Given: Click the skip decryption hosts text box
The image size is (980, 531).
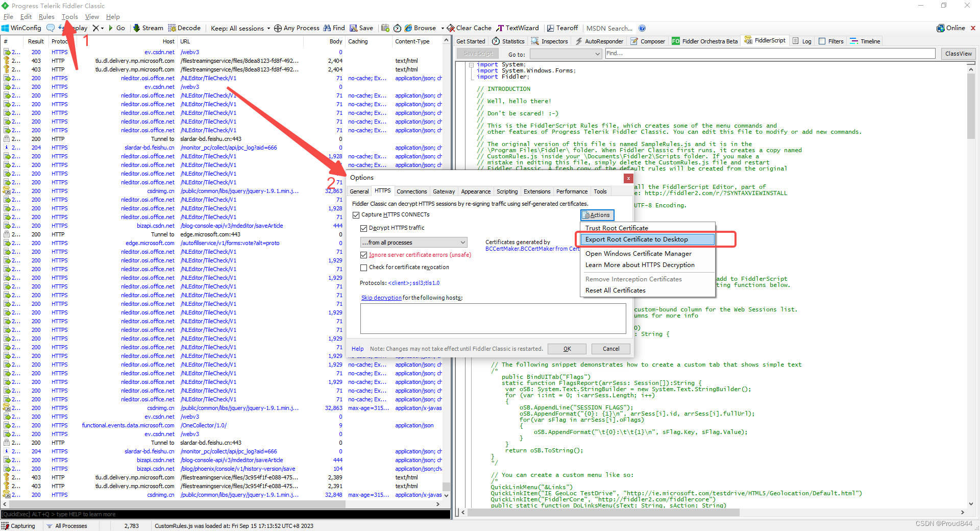Looking at the screenshot, I should 493,319.
